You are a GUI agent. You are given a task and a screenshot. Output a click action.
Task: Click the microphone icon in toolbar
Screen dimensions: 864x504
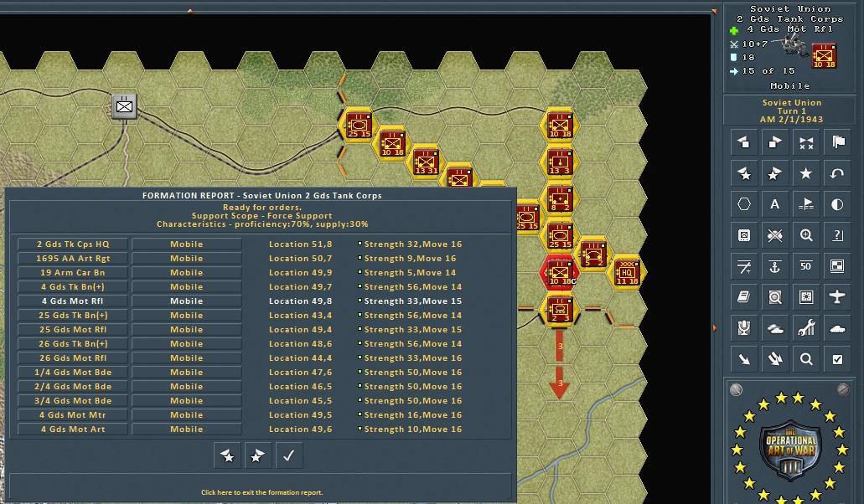[x=744, y=328]
